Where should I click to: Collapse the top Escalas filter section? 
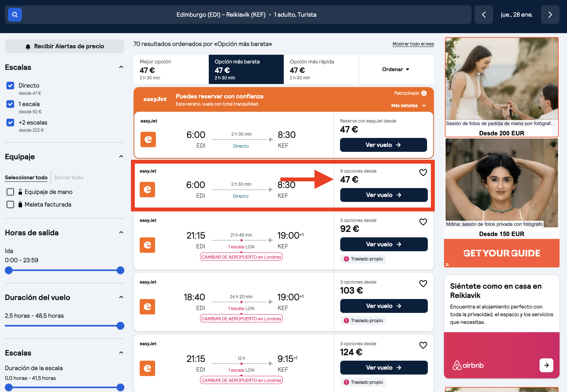pos(121,67)
